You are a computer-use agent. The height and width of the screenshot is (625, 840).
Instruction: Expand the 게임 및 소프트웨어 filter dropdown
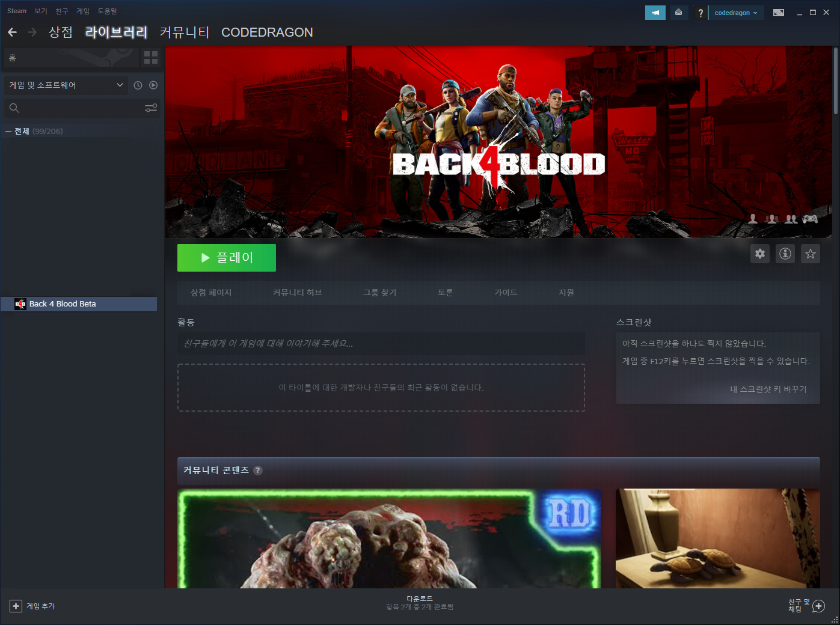tap(66, 85)
